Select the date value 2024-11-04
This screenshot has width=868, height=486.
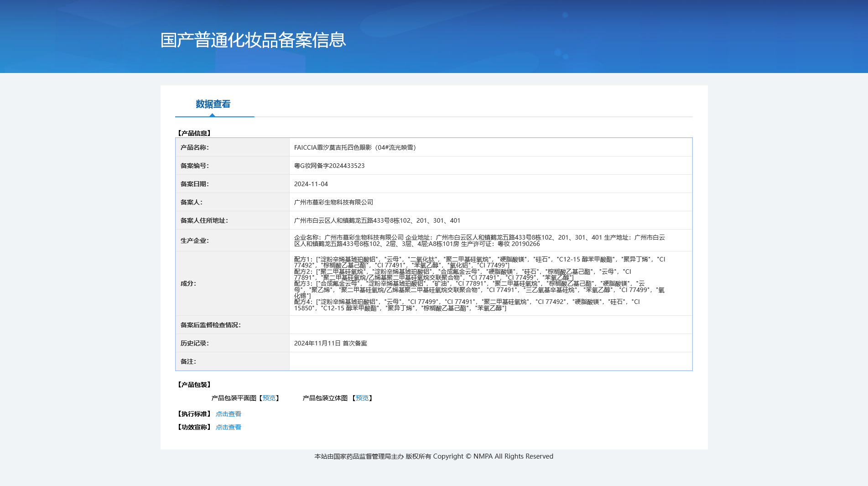pos(311,184)
